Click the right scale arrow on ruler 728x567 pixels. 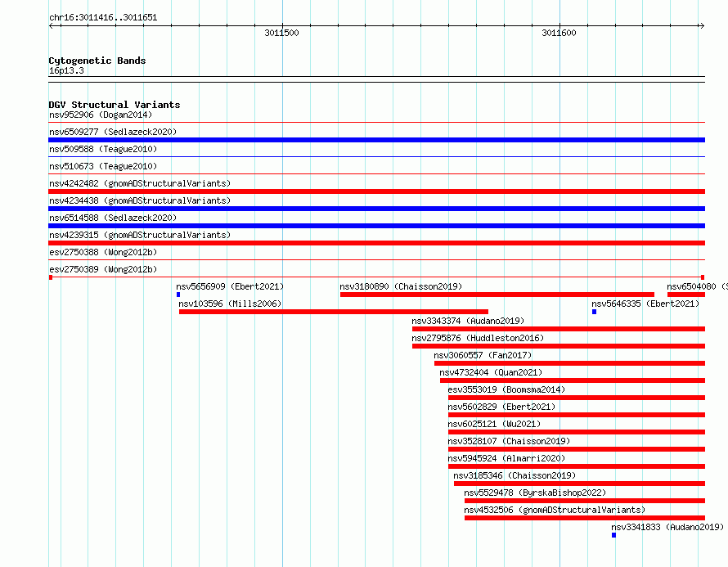702,25
